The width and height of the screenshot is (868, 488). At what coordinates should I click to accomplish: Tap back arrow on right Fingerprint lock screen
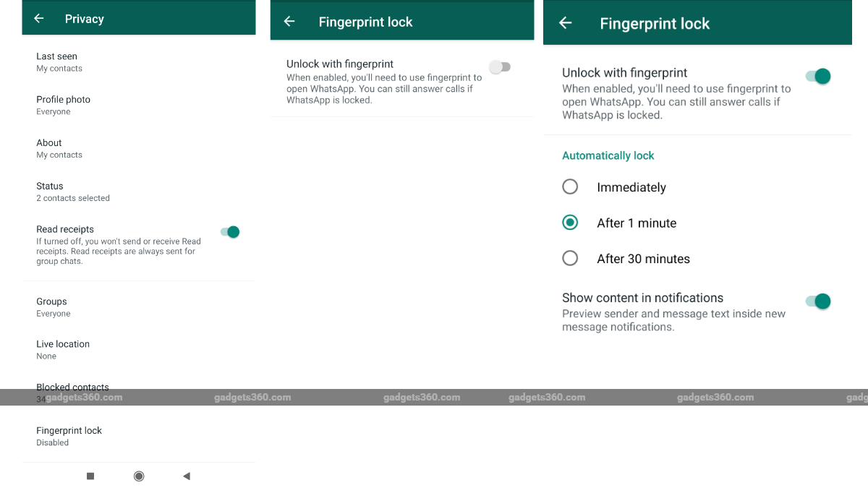(x=566, y=22)
